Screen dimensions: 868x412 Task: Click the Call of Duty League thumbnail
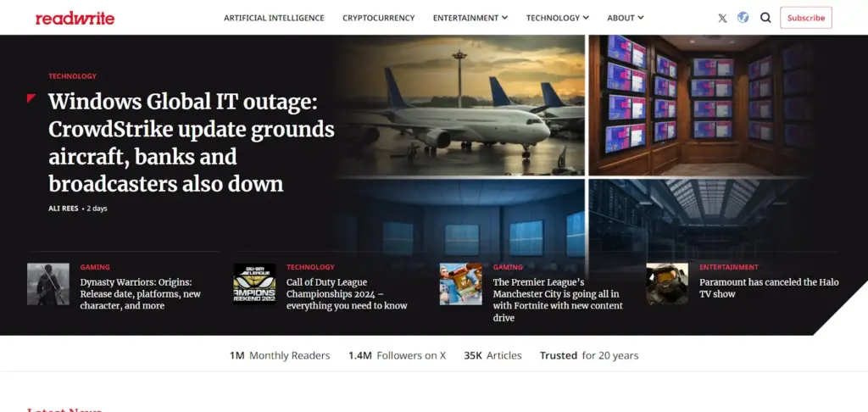pos(254,284)
